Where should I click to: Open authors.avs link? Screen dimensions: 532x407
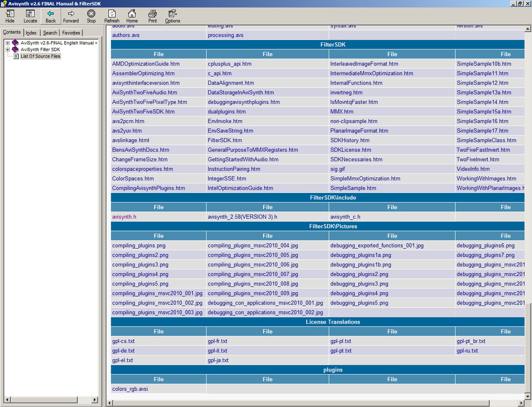pyautogui.click(x=126, y=35)
